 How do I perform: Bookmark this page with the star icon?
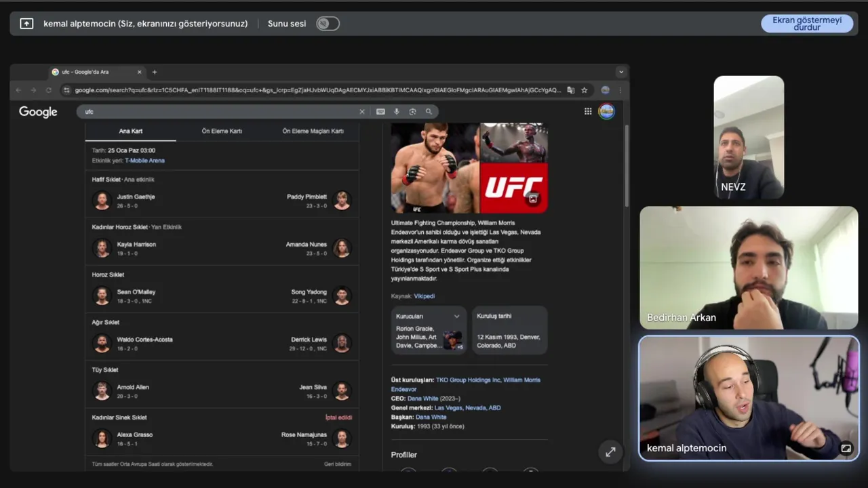click(584, 90)
